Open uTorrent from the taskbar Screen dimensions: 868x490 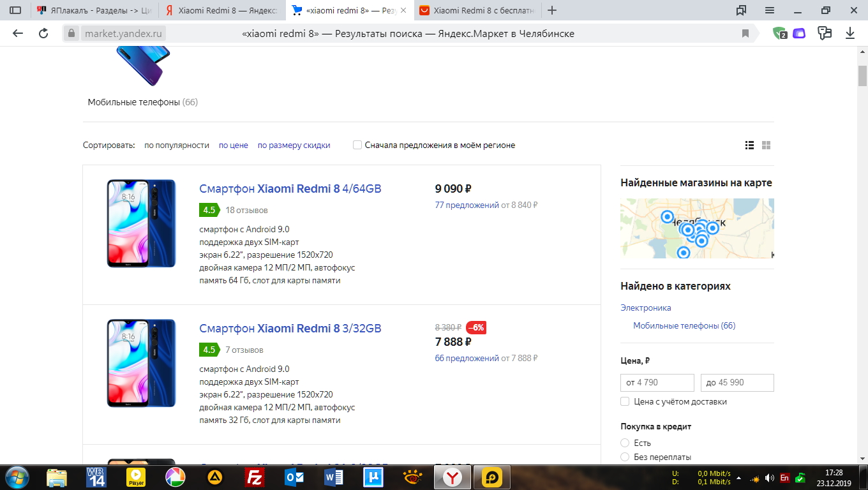click(x=373, y=477)
